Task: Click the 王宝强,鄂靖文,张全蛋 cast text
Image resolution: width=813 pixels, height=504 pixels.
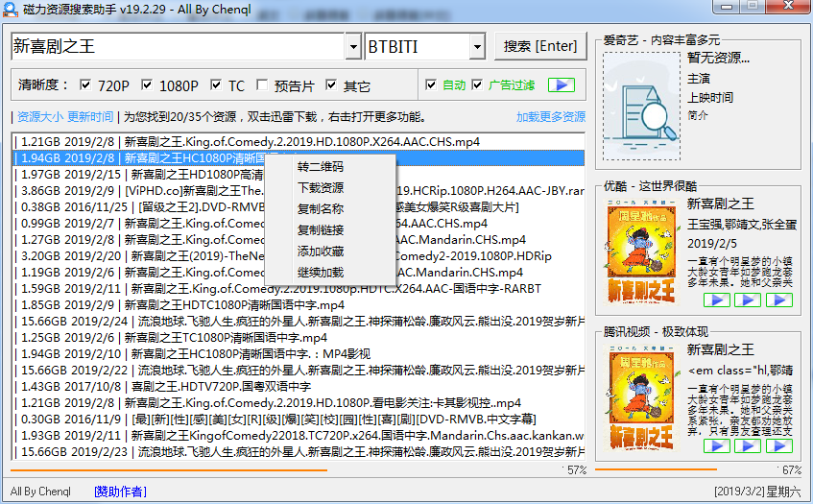Action: click(x=742, y=225)
